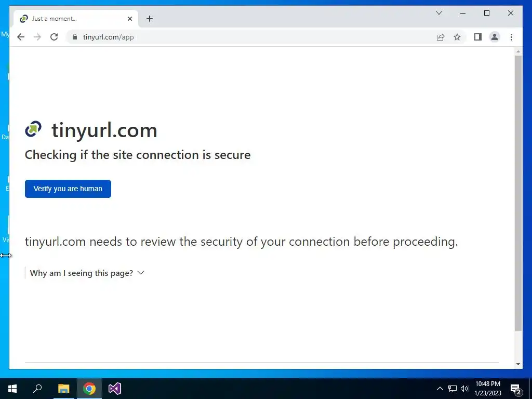
Task: Open network status tray icon
Action: [x=453, y=389]
